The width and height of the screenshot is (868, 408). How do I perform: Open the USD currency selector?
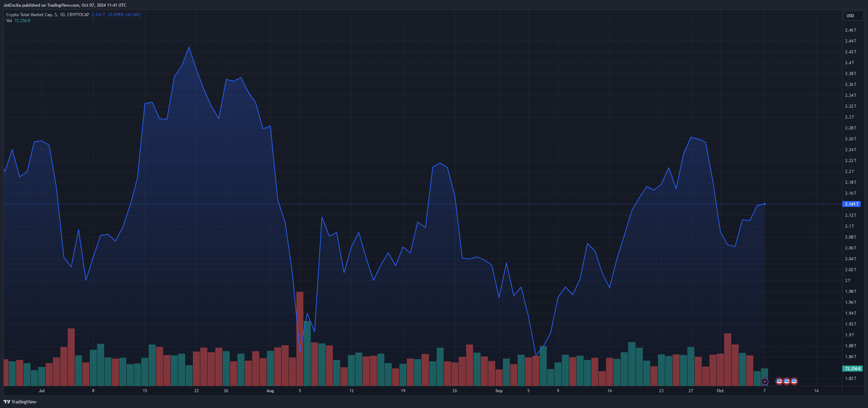(853, 16)
